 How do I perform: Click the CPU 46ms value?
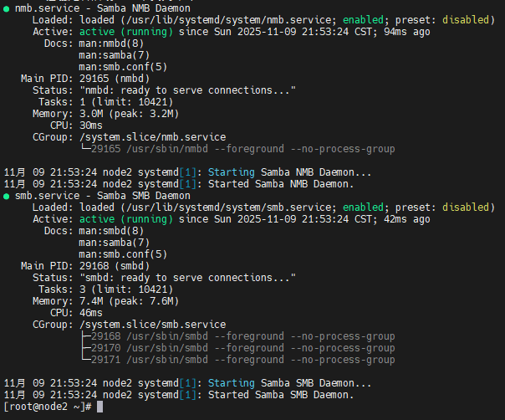pos(91,313)
